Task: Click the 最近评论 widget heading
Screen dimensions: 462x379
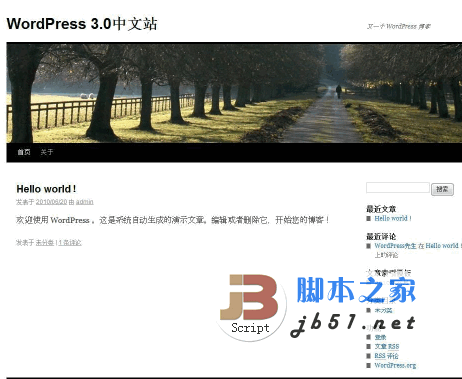Action: pyautogui.click(x=381, y=236)
